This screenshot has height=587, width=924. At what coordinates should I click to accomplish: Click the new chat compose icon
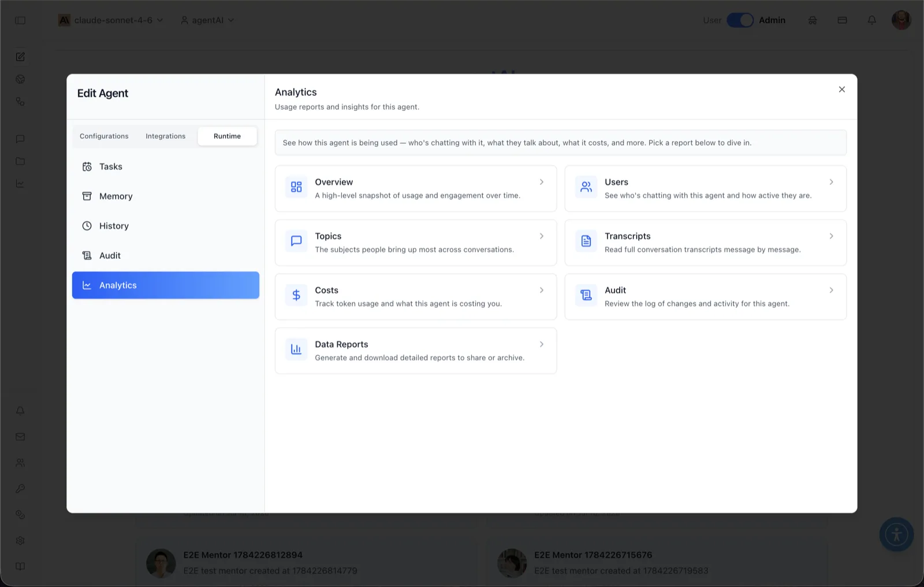pos(20,57)
